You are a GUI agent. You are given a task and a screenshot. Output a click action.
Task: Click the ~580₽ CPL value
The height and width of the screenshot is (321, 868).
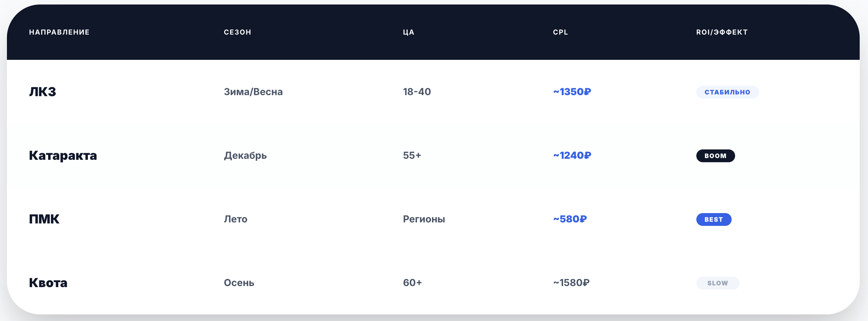(x=570, y=219)
